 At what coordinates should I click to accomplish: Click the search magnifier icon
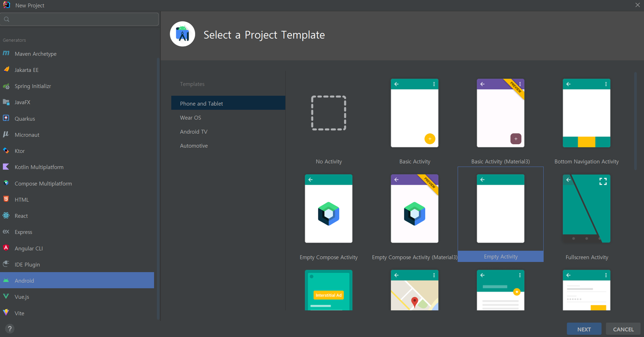point(7,19)
